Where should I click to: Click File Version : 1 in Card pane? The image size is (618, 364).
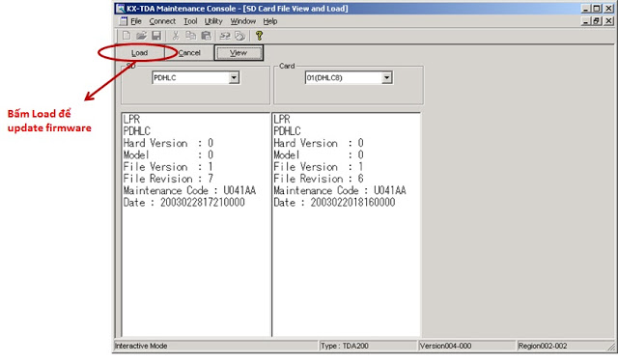[x=319, y=167]
